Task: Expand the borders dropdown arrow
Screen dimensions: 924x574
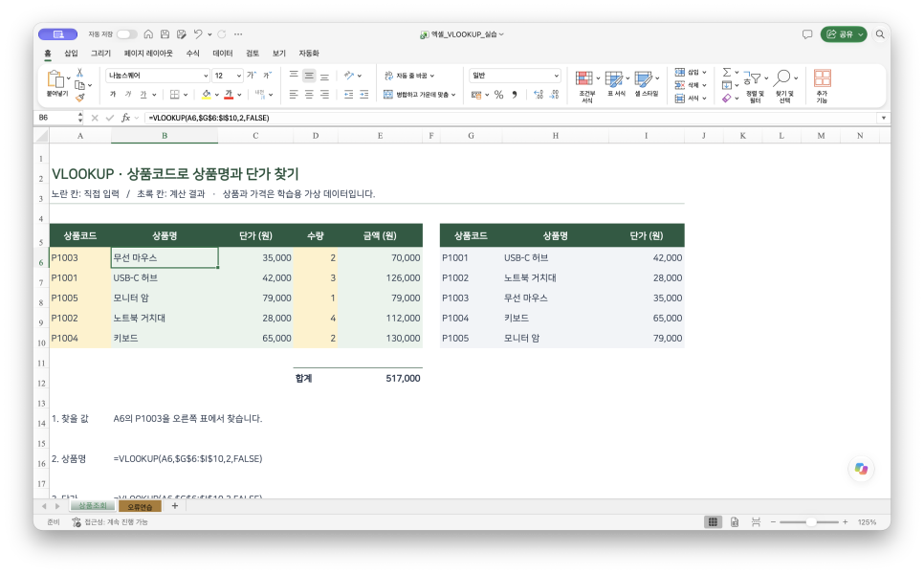Action: (x=186, y=95)
